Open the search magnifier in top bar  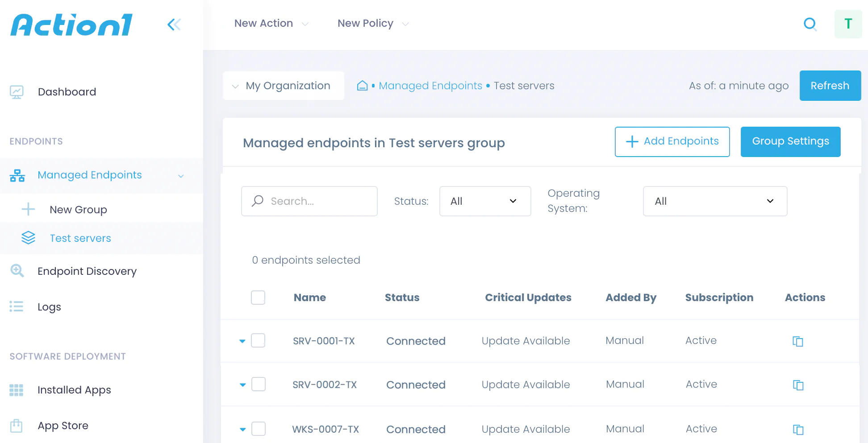click(810, 24)
